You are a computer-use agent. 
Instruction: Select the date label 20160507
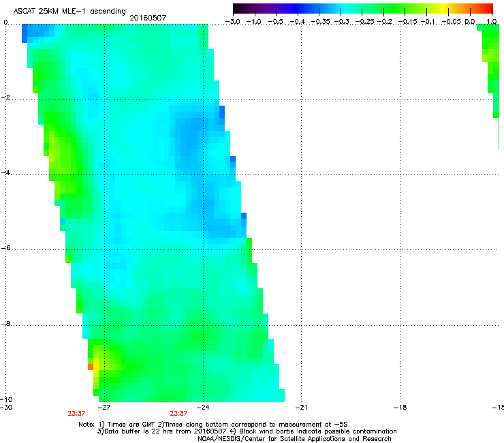pyautogui.click(x=148, y=18)
